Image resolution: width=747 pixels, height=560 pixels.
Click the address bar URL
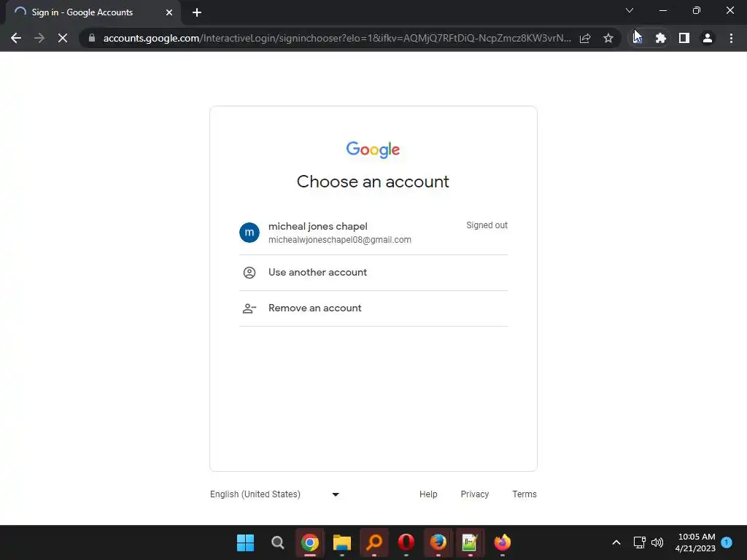(x=337, y=38)
